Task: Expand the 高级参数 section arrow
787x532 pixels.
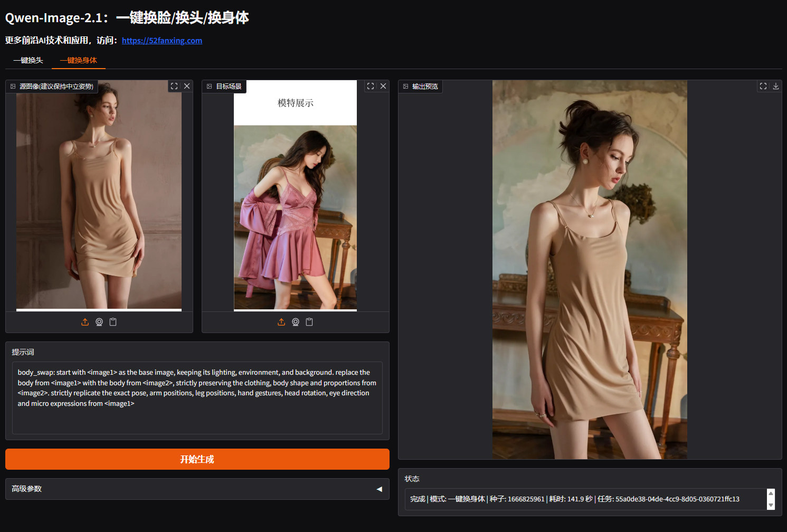Action: tap(379, 489)
